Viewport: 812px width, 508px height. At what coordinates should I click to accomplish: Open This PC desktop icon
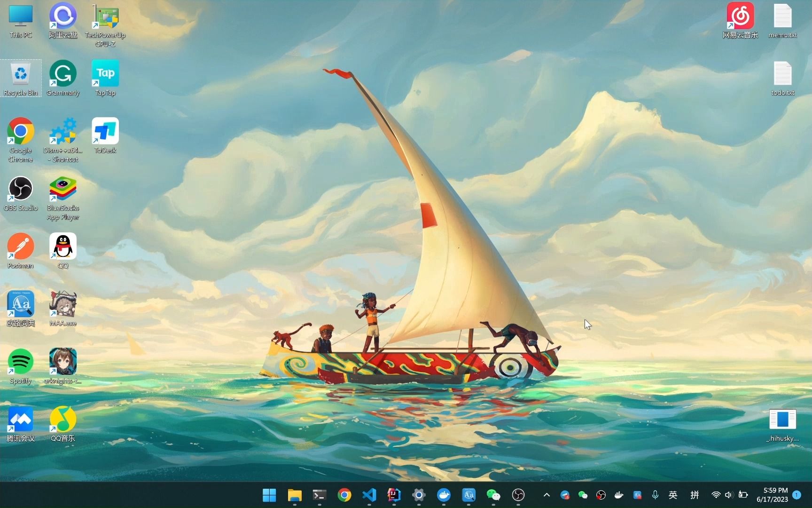[x=21, y=22]
